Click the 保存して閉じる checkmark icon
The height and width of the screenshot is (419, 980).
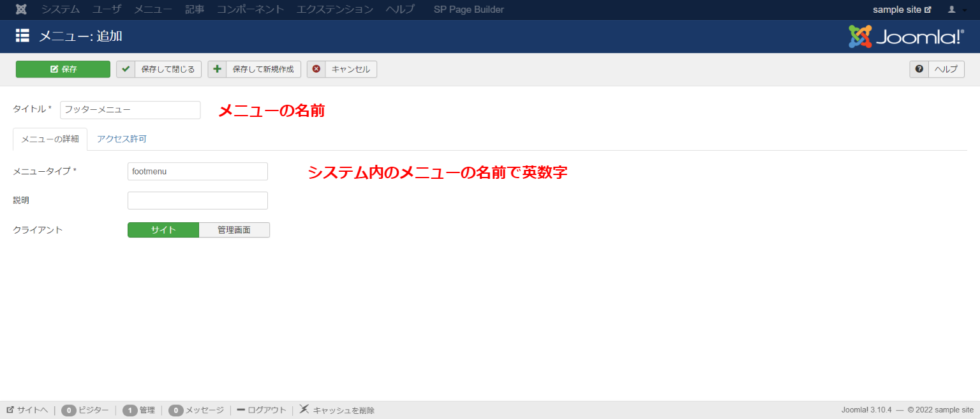point(126,69)
